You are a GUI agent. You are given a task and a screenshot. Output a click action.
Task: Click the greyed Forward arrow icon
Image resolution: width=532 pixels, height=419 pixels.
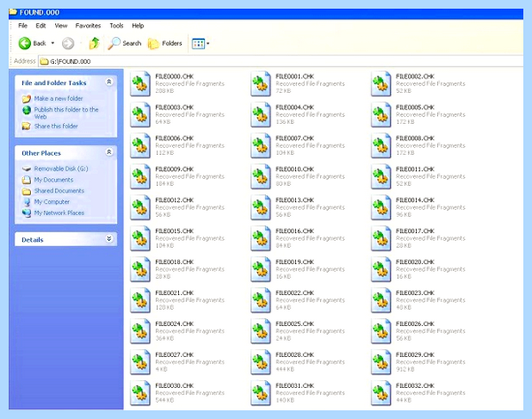[x=68, y=43]
